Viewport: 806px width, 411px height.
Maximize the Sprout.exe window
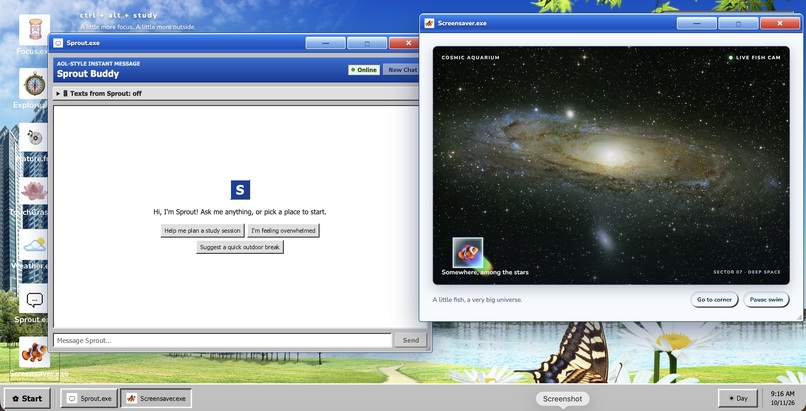click(x=367, y=43)
